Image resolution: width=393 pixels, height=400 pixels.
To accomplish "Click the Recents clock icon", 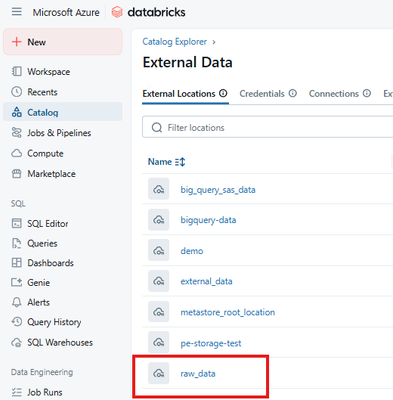I will coord(17,92).
